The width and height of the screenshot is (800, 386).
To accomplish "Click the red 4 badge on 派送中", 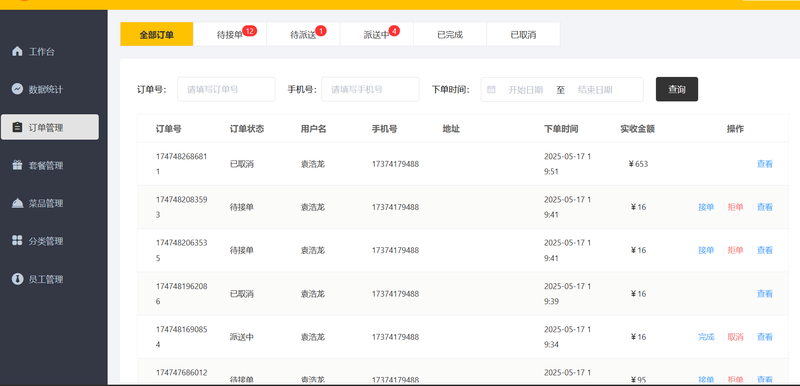I will (394, 31).
